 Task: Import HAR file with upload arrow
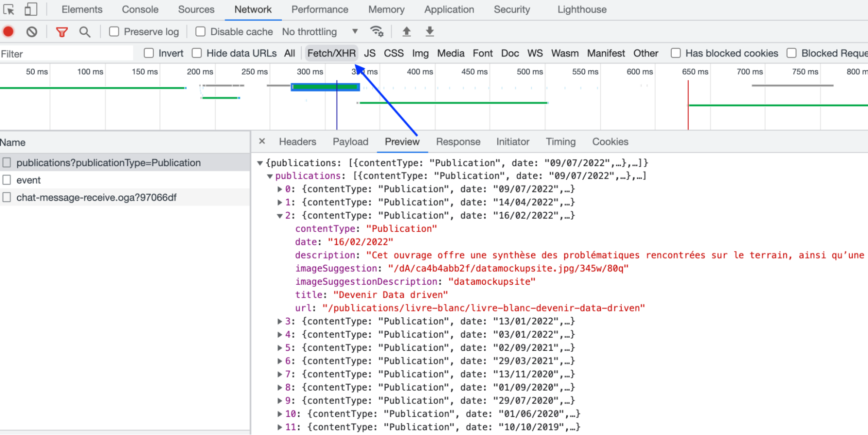pyautogui.click(x=406, y=31)
